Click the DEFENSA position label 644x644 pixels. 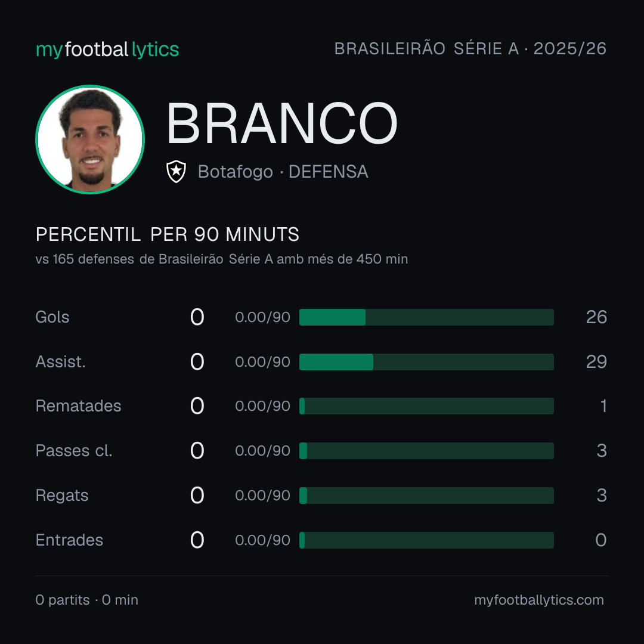tap(329, 172)
